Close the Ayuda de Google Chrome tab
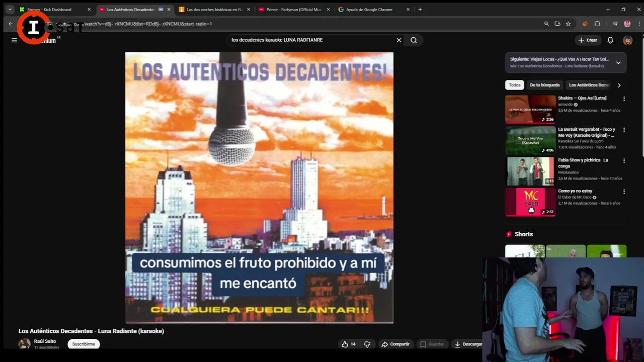The height and width of the screenshot is (362, 644). 408,10
